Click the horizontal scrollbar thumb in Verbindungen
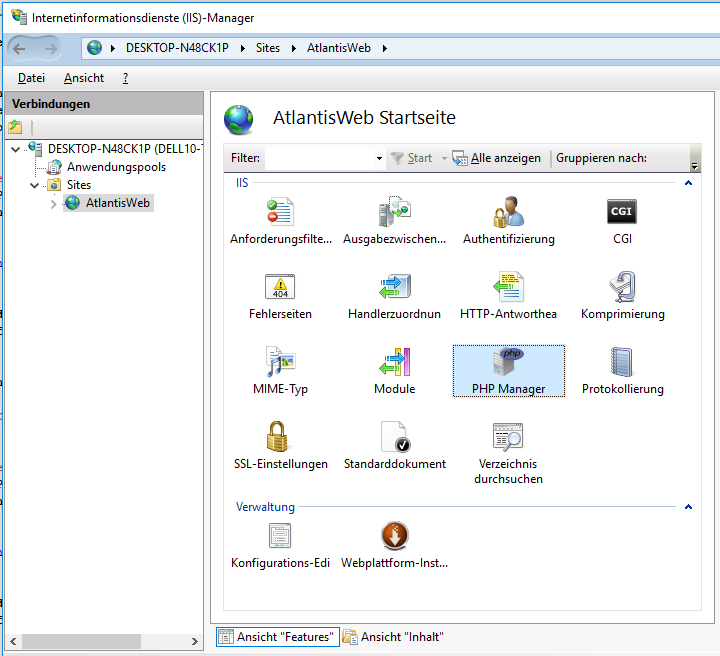 (81, 642)
